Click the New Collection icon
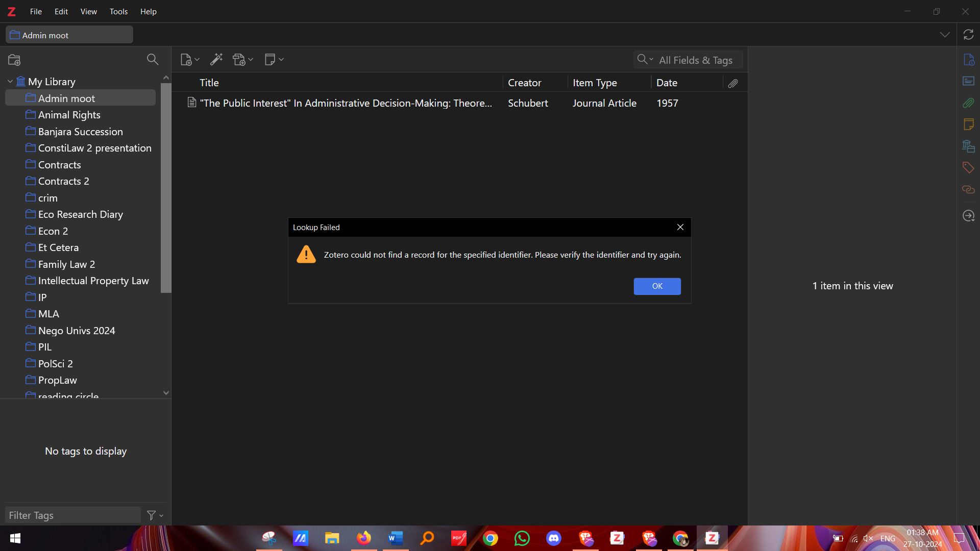This screenshot has height=551, width=980. point(14,60)
